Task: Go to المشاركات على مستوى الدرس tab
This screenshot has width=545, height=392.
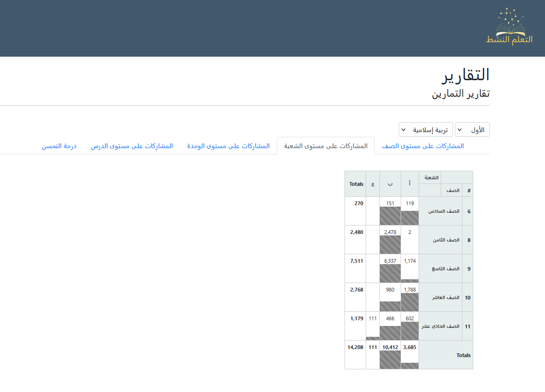Action: [x=132, y=146]
